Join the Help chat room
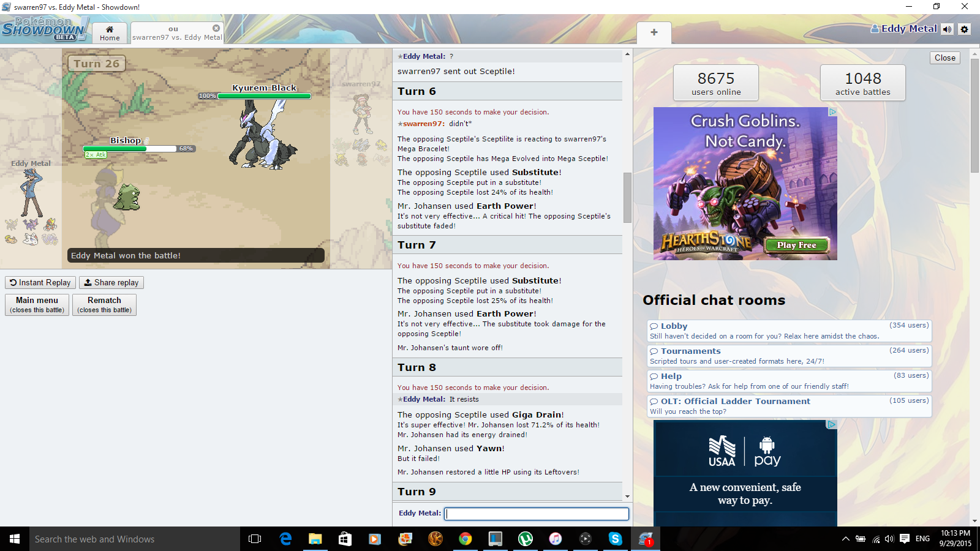The height and width of the screenshot is (551, 980). click(790, 381)
